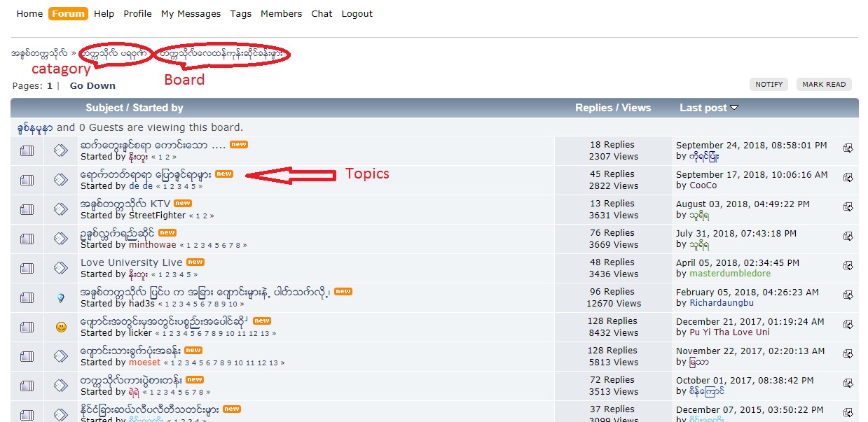The width and height of the screenshot is (868, 422).
Task: Click the lightbulb message icon in had3s's row
Action: click(x=61, y=297)
